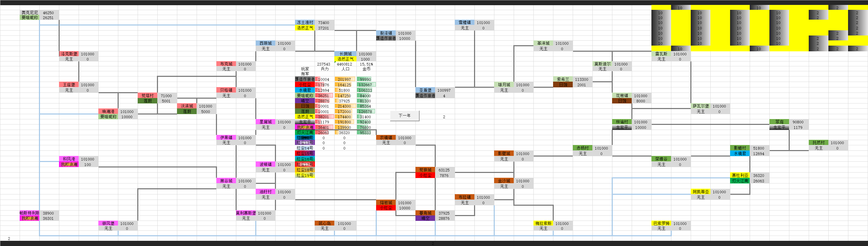Select the 金沙城 city cell

(504, 181)
